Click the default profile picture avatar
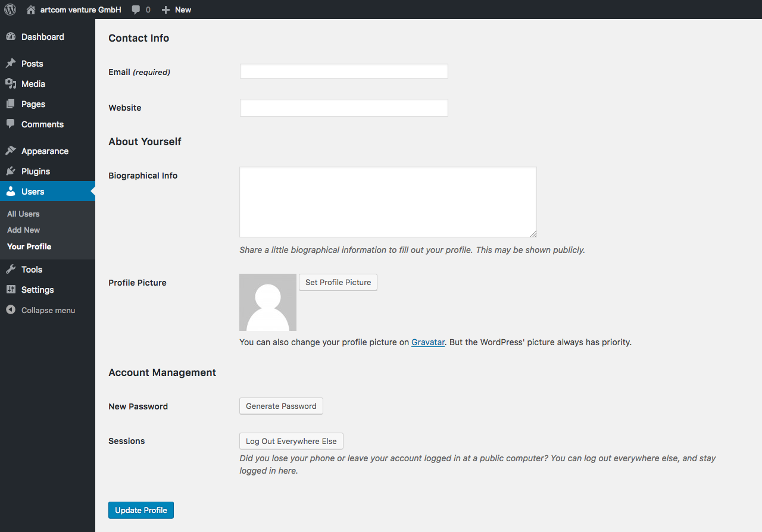This screenshot has height=532, width=762. (268, 302)
